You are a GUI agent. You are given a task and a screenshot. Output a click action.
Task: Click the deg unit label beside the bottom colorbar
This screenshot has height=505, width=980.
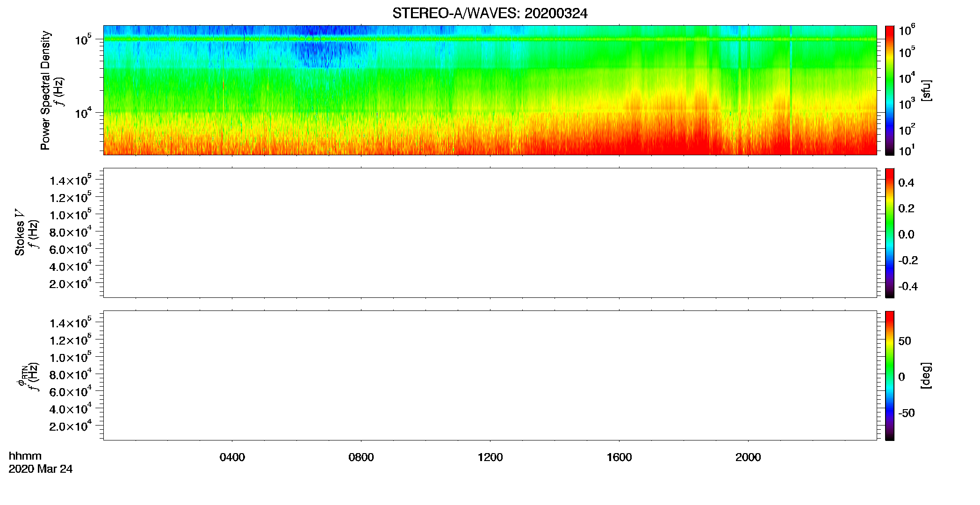click(926, 375)
